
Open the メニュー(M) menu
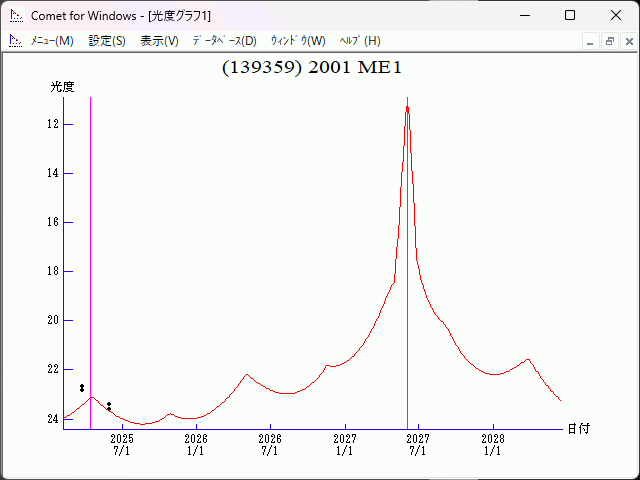(52, 41)
